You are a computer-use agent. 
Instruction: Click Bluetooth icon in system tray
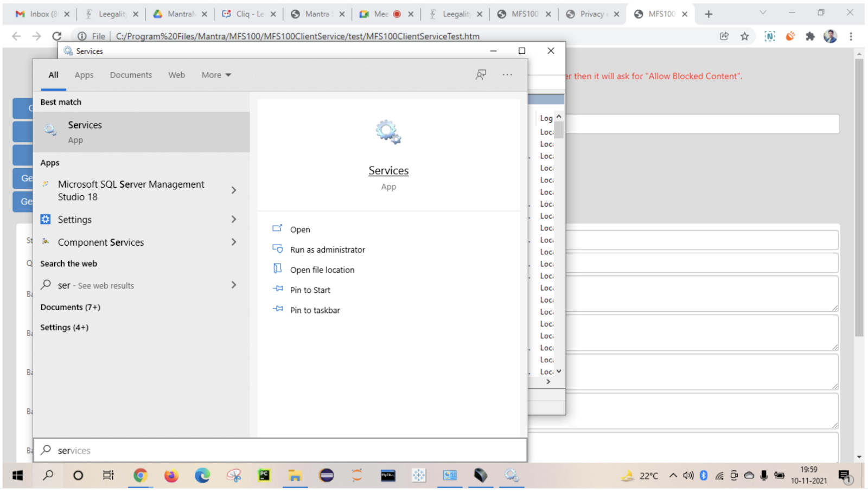click(704, 476)
